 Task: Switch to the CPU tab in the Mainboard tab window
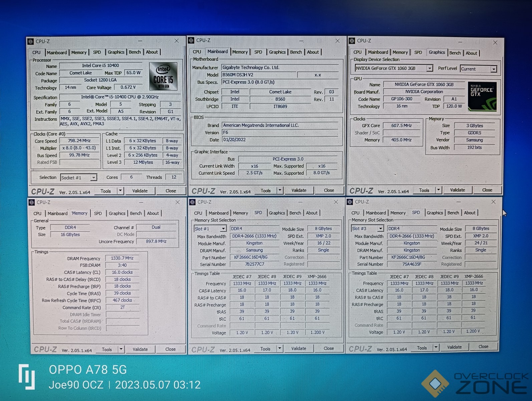197,52
